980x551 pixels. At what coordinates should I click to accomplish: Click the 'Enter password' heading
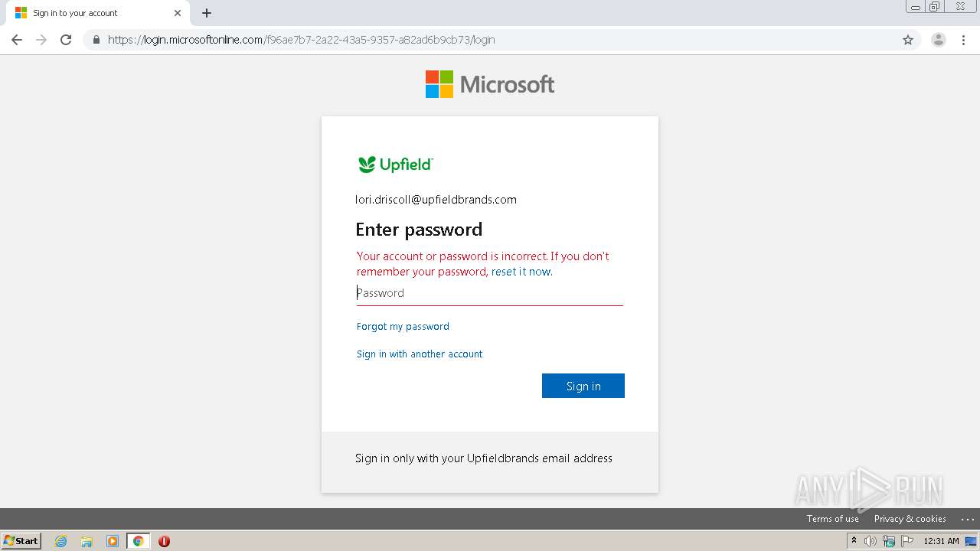click(419, 230)
